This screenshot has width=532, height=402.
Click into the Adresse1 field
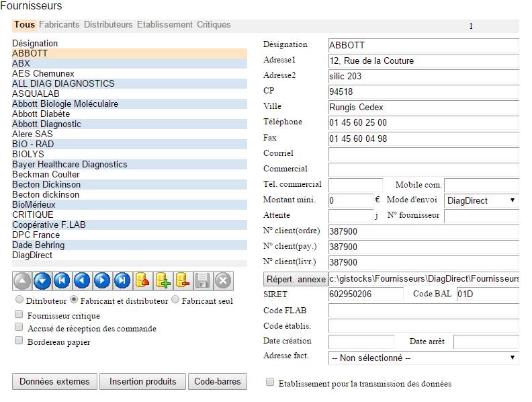pyautogui.click(x=423, y=61)
